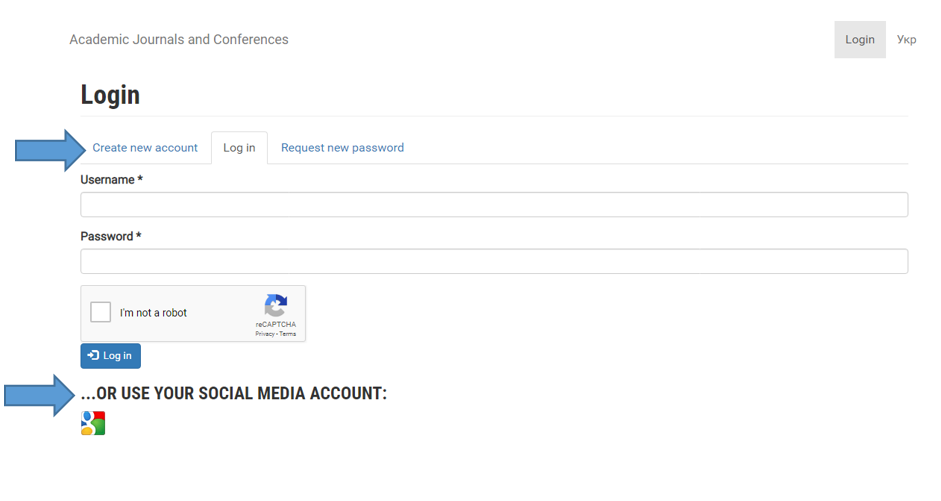
Task: Switch language to Укр
Action: 906,40
